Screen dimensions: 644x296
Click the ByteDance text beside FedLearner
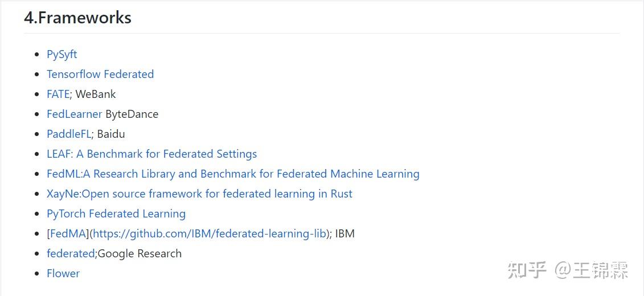(132, 114)
